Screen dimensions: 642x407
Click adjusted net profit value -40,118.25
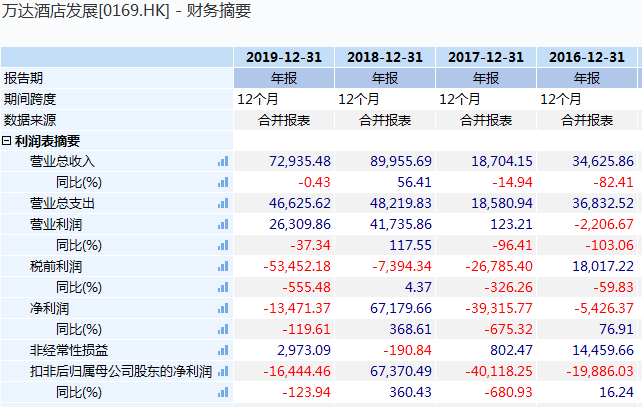499,371
